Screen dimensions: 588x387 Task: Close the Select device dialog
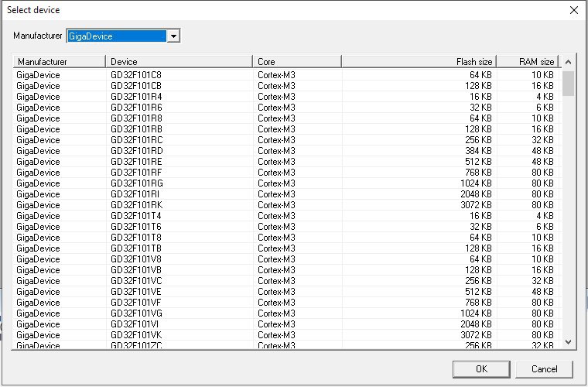[x=574, y=10]
